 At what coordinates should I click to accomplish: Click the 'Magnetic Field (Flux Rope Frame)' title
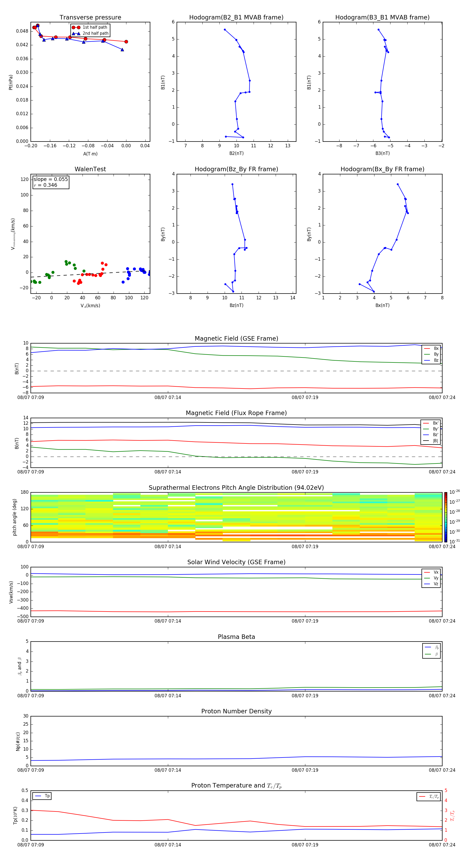236,413
